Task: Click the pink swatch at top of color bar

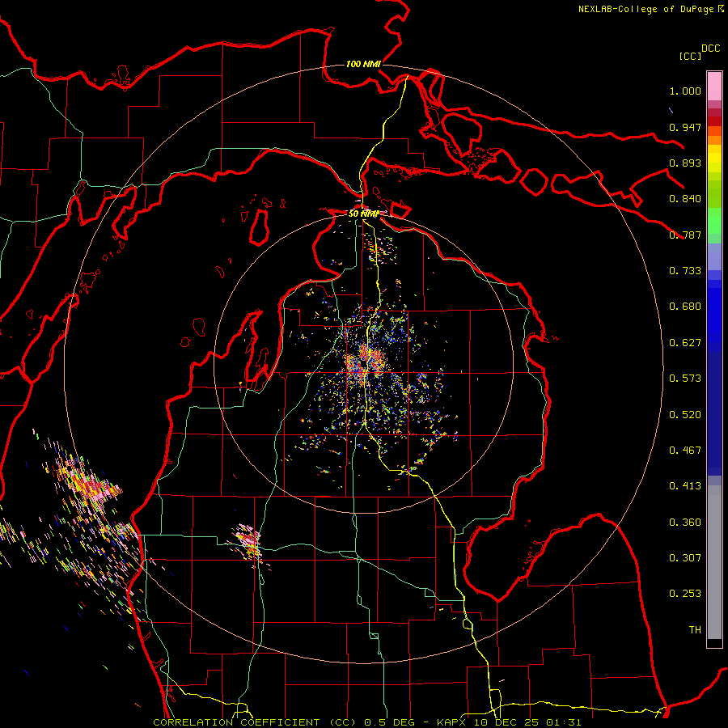Action: 714,86
